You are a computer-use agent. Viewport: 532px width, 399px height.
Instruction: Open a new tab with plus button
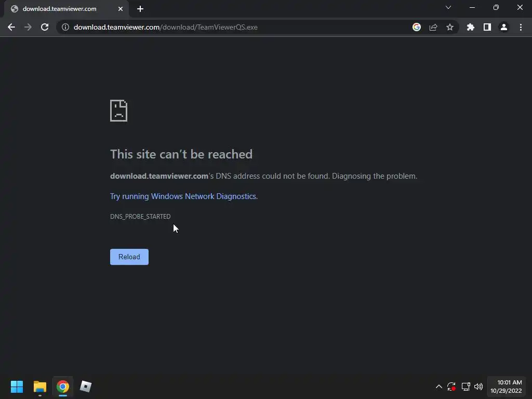(140, 9)
